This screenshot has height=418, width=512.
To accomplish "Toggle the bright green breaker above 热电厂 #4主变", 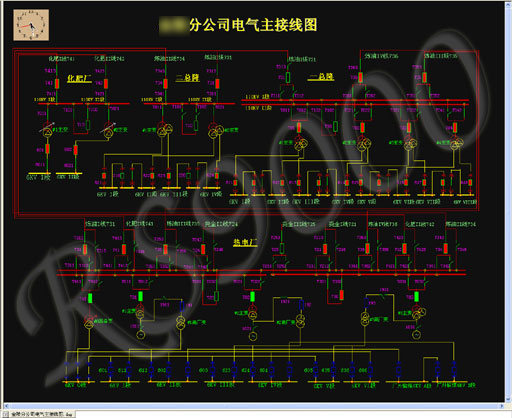I will pyautogui.click(x=416, y=296).
